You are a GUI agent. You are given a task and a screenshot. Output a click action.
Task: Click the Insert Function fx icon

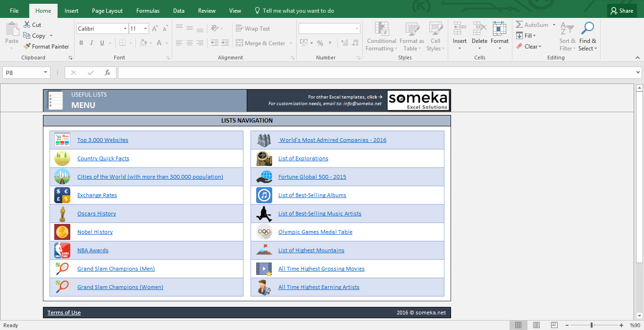pos(108,73)
